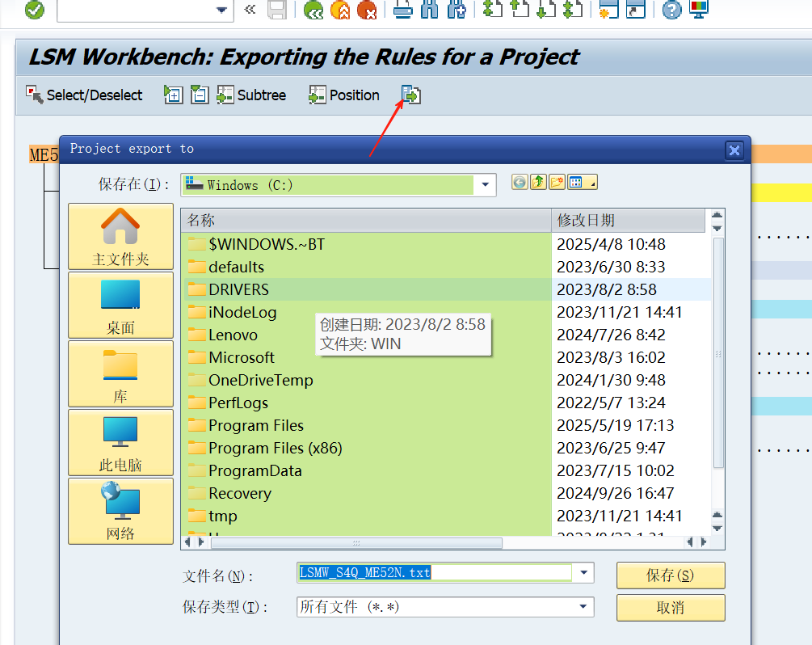Click the go back navigation icon in the dialog
The width and height of the screenshot is (812, 645).
point(520,183)
